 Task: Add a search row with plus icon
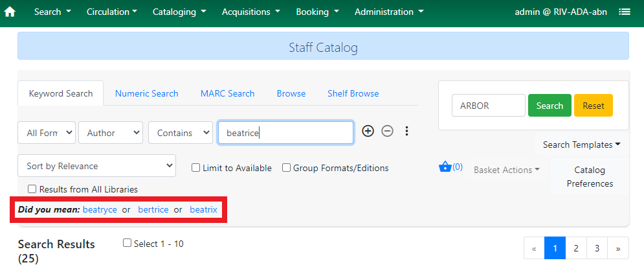pos(368,132)
